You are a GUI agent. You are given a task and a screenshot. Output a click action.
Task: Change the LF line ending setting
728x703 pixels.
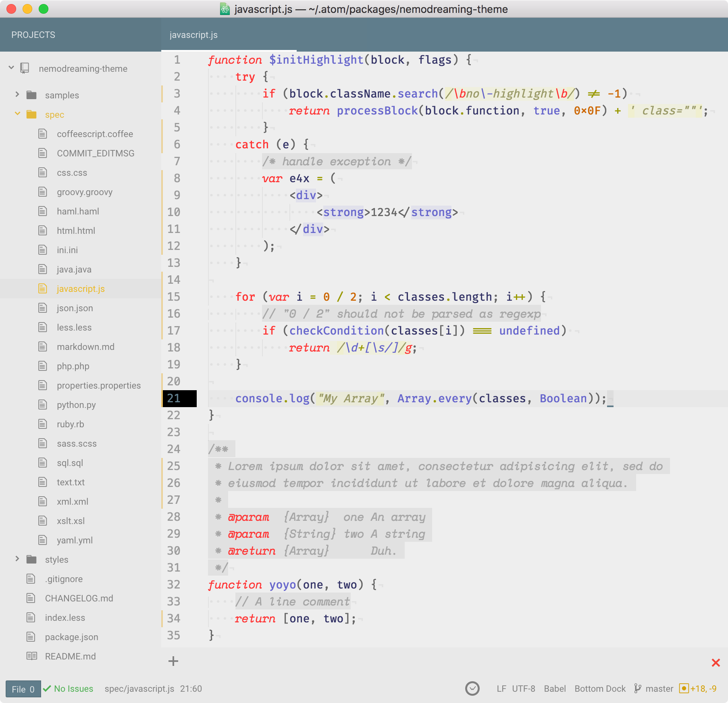tap(501, 688)
